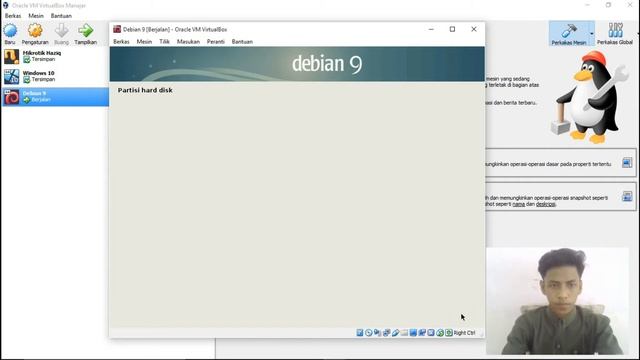
Task: Click the debian 9 installer banner
Action: coord(297,64)
